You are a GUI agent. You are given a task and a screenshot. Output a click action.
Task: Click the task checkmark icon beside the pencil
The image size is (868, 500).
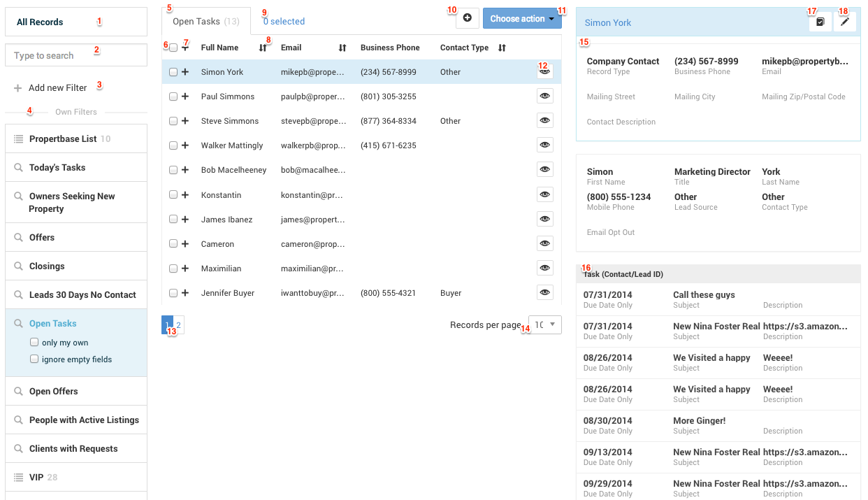click(x=819, y=21)
